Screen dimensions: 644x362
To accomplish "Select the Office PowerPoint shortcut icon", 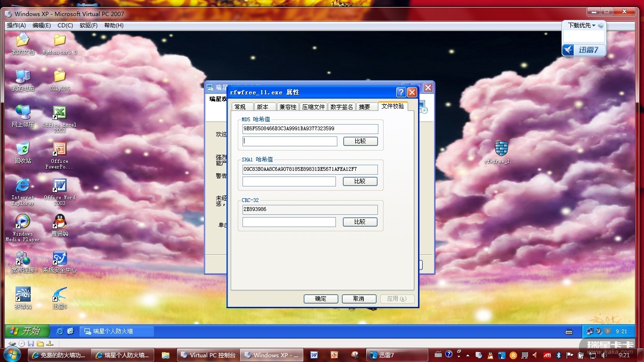I will 59,155.
